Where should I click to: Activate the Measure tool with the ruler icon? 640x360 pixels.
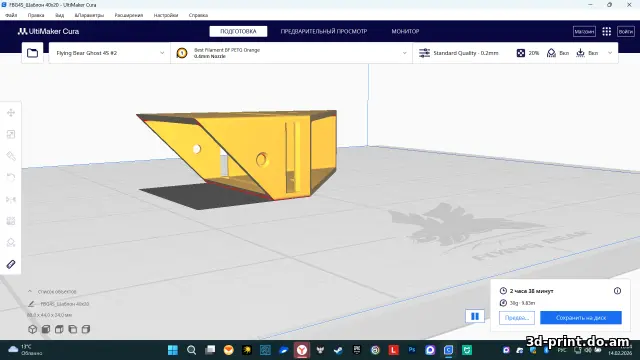click(11, 264)
